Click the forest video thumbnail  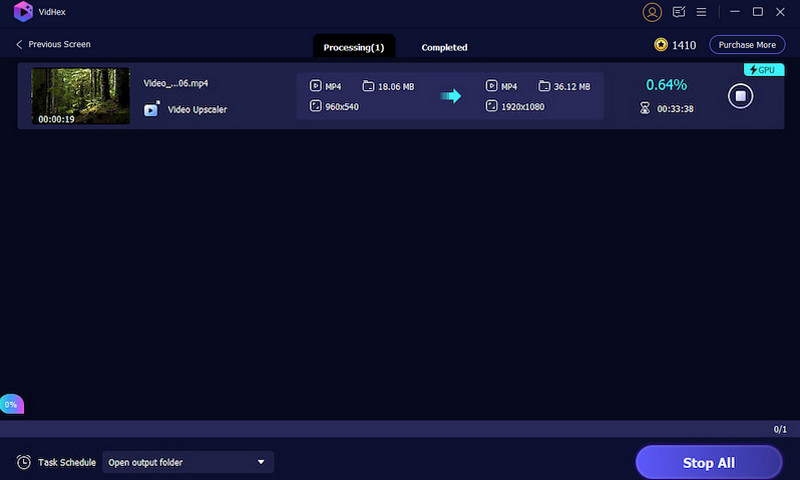(x=80, y=96)
